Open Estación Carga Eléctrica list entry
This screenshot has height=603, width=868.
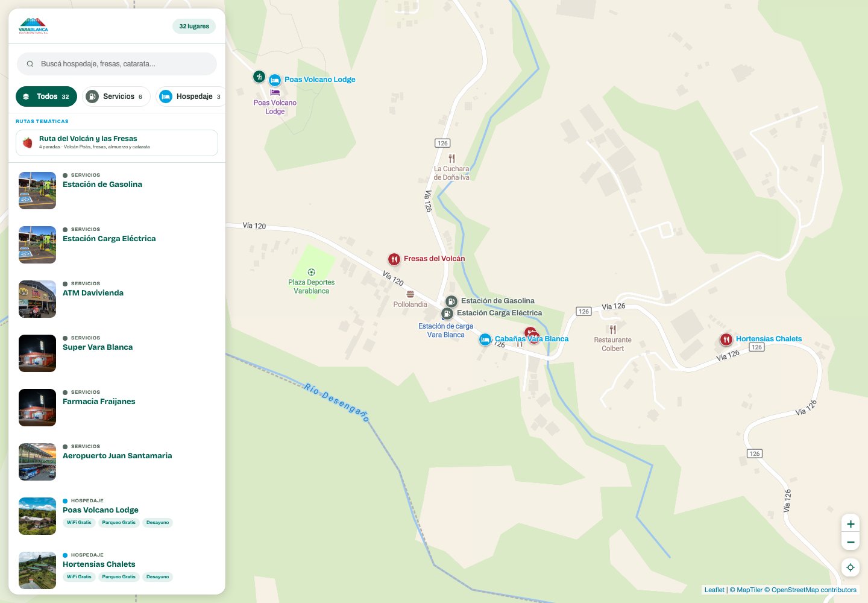coord(117,245)
